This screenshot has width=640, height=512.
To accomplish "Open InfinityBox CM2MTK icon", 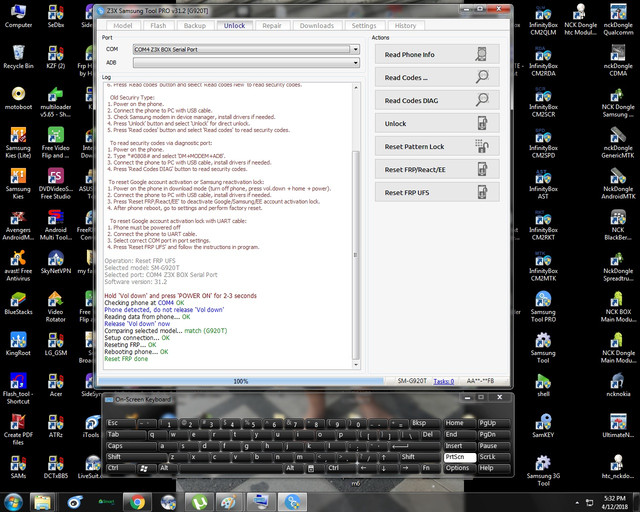I will click(x=543, y=266).
